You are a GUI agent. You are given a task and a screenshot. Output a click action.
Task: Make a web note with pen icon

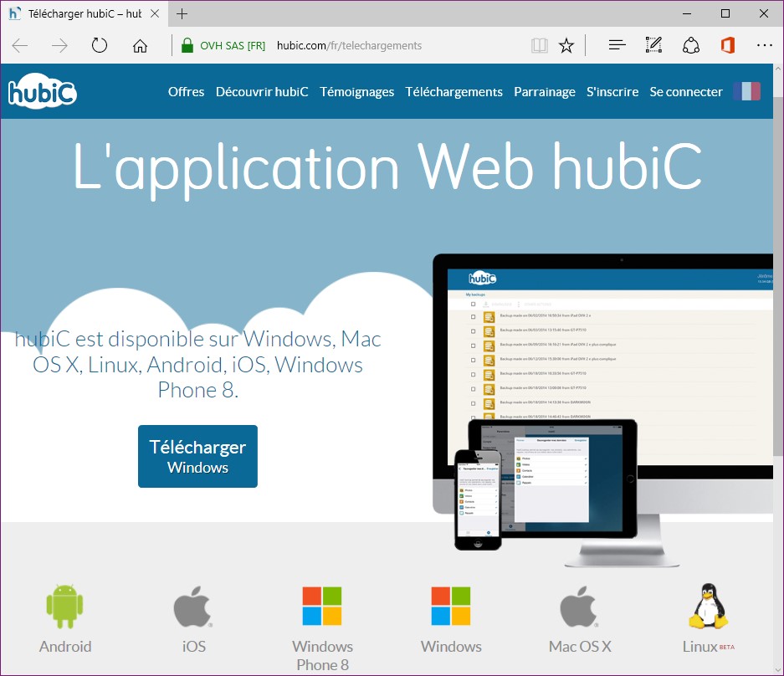tap(653, 45)
